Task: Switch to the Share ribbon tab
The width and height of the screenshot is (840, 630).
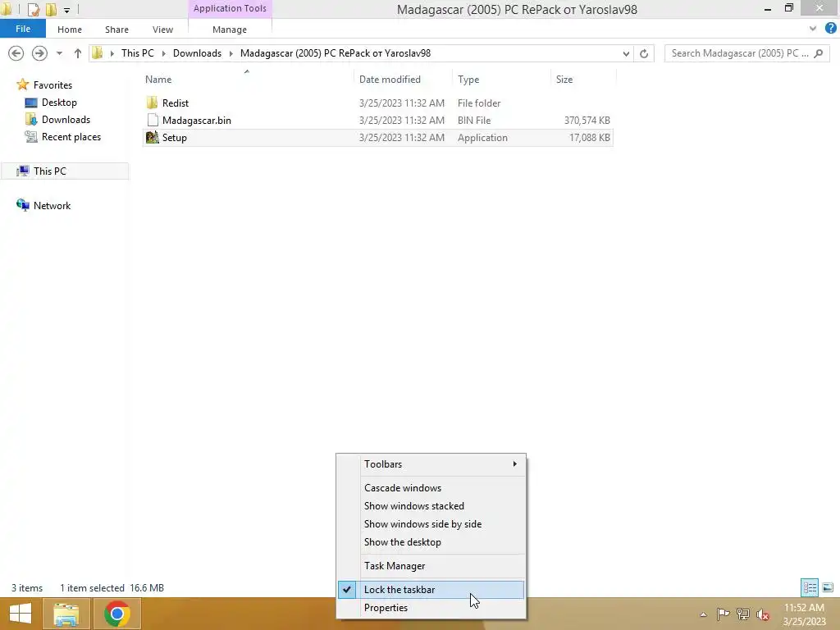Action: (116, 30)
